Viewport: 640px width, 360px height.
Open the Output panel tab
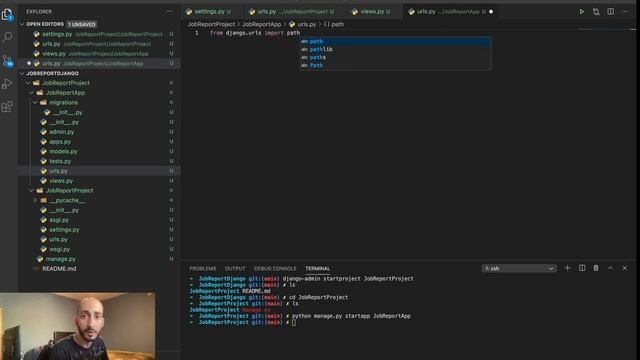tap(235, 269)
